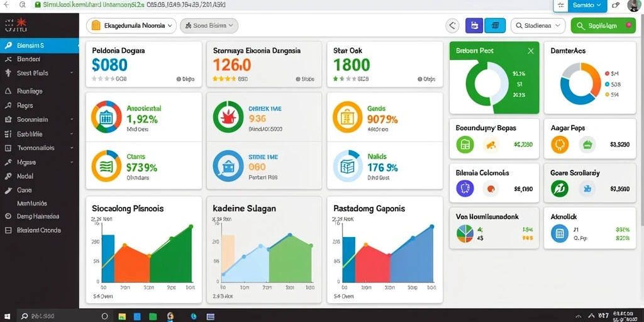Click the red flame icon in green ring
This screenshot has width=644, height=322.
click(x=228, y=116)
